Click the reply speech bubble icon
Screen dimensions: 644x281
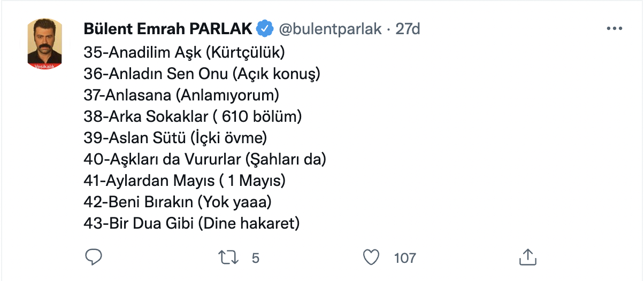(x=94, y=257)
